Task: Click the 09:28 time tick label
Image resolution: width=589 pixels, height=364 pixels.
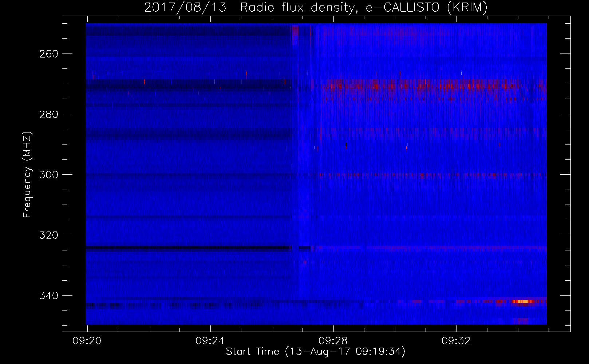Action: pos(333,341)
